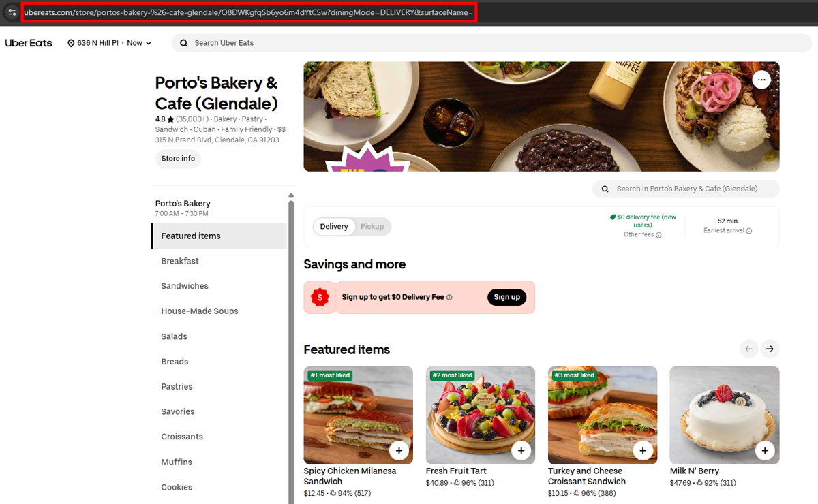818x504 pixels.
Task: Click the $40.89 price text
Action: click(x=436, y=483)
